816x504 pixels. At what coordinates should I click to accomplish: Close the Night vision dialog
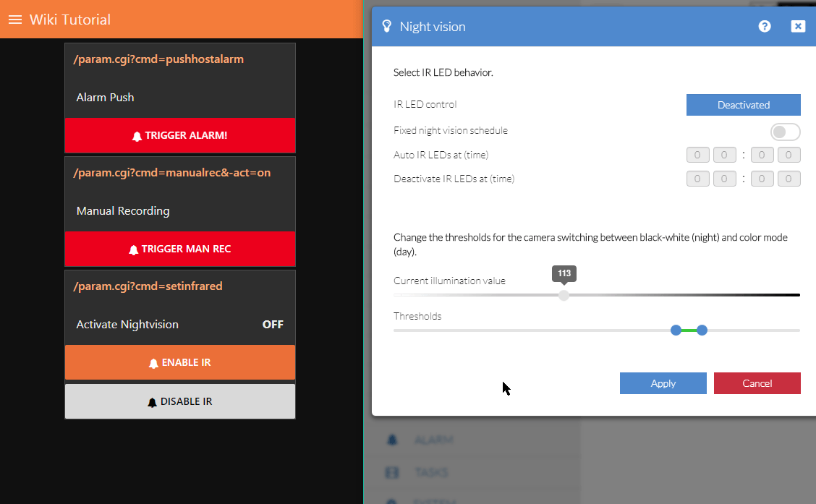pyautogui.click(x=798, y=27)
